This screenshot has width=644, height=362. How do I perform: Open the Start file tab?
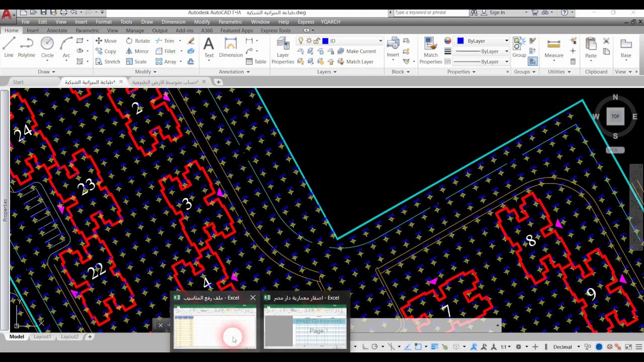18,82
